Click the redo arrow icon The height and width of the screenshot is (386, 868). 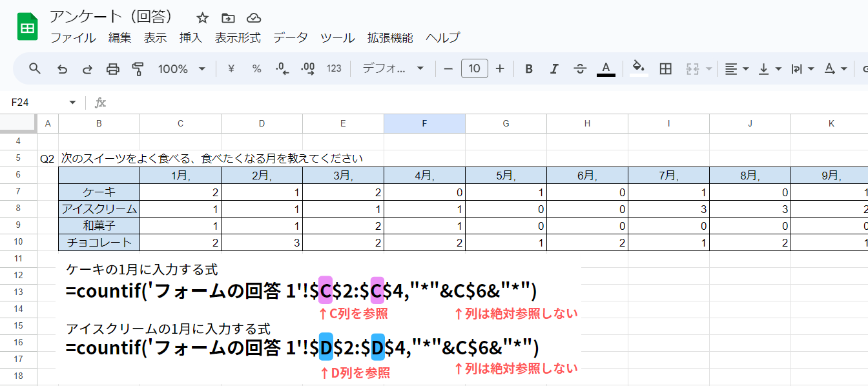(x=87, y=68)
